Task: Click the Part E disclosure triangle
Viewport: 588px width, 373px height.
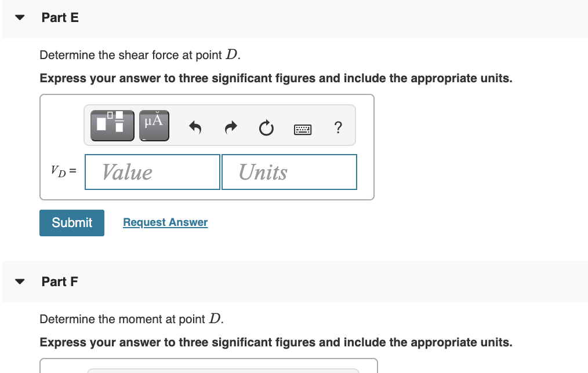Action: click(x=19, y=17)
